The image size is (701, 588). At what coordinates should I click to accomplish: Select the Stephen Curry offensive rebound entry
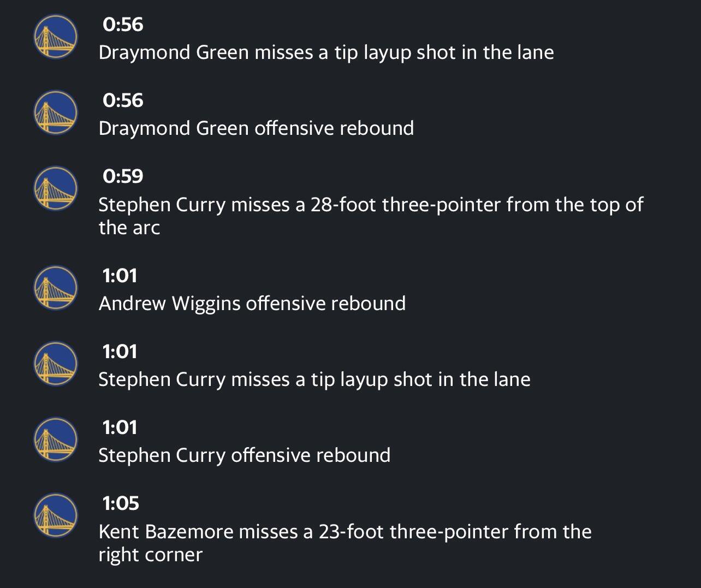(x=244, y=455)
